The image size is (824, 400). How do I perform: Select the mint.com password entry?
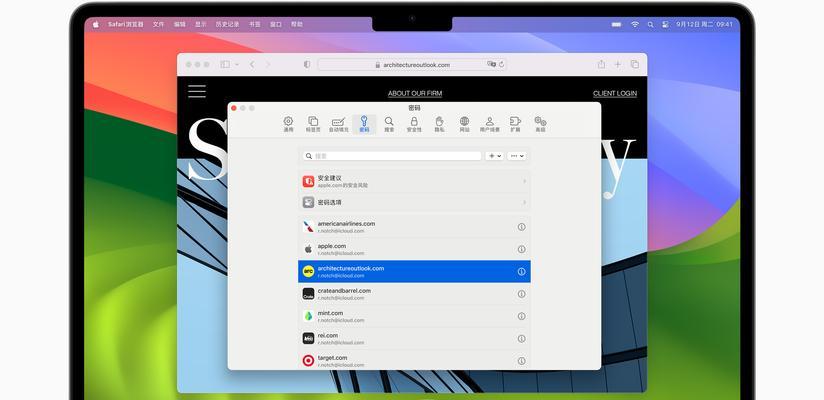414,316
